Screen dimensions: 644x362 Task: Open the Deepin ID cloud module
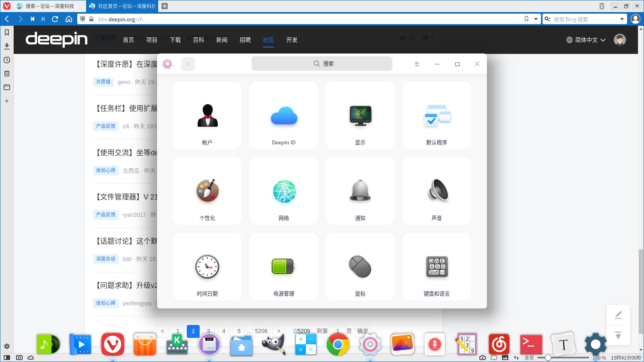tap(284, 115)
